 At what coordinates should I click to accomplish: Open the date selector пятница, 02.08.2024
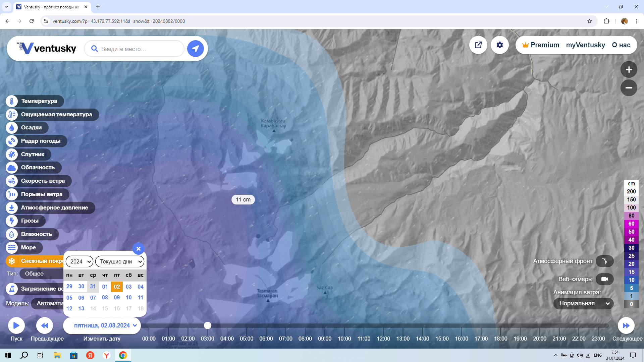[102, 325]
